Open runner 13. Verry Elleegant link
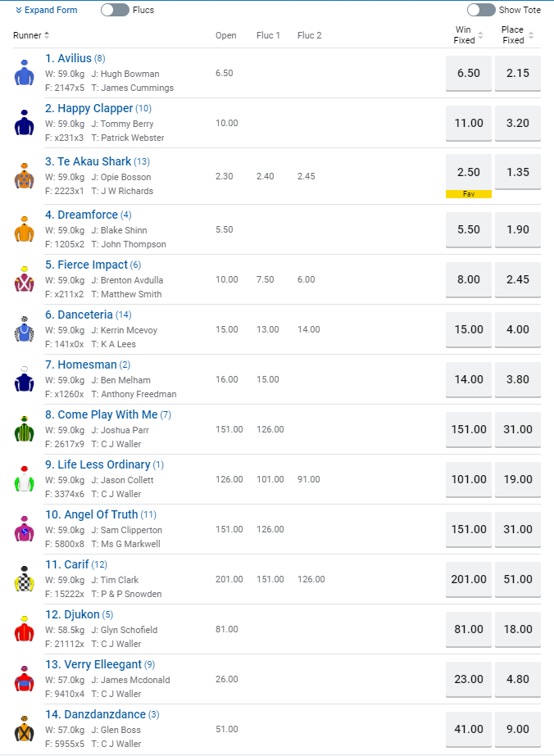 click(x=93, y=664)
